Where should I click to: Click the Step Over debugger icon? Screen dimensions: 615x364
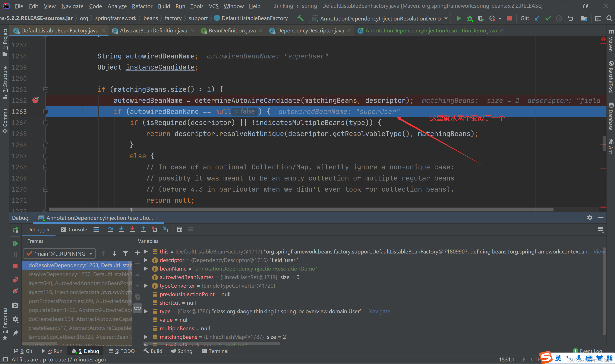pyautogui.click(x=110, y=229)
